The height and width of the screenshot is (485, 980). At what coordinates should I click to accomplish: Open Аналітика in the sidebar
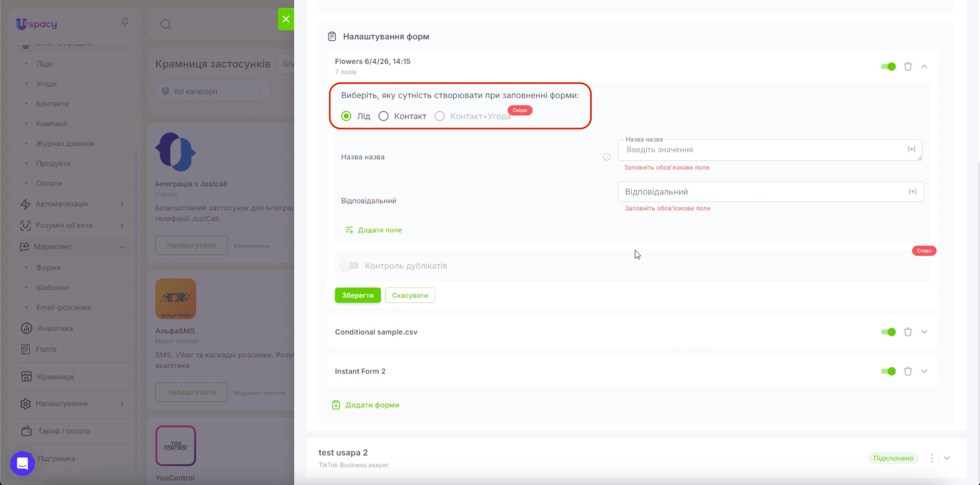pyautogui.click(x=55, y=328)
